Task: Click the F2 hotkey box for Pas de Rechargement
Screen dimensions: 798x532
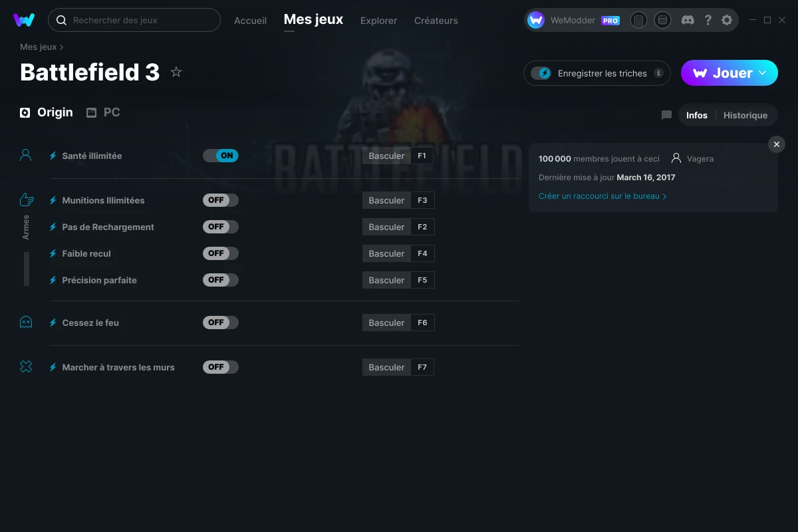Action: (422, 227)
